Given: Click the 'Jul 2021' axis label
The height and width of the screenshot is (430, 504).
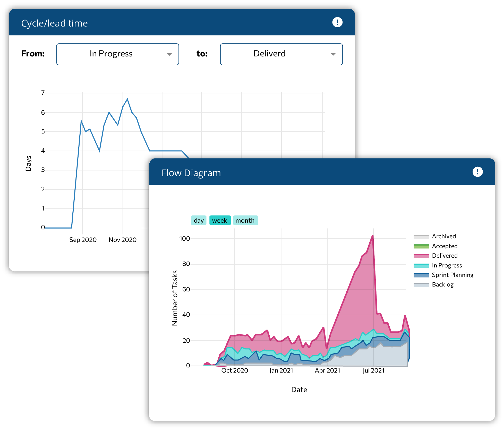Looking at the screenshot, I should [373, 370].
